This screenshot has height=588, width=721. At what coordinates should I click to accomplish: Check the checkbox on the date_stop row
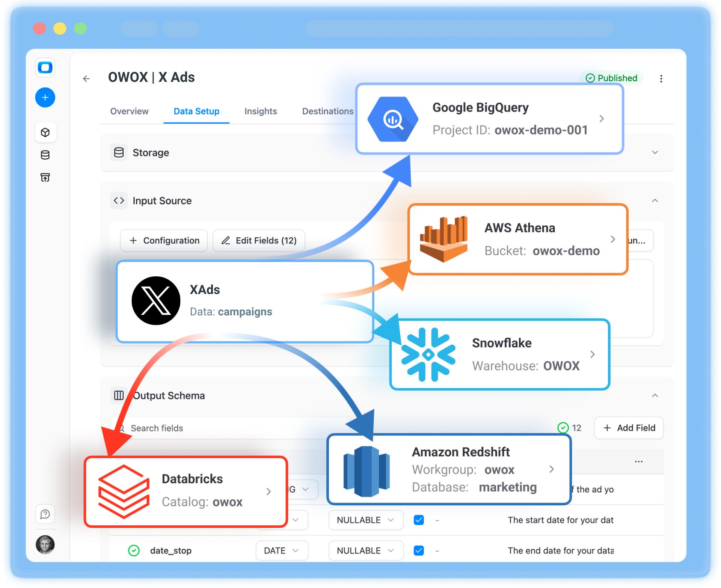pos(418,550)
